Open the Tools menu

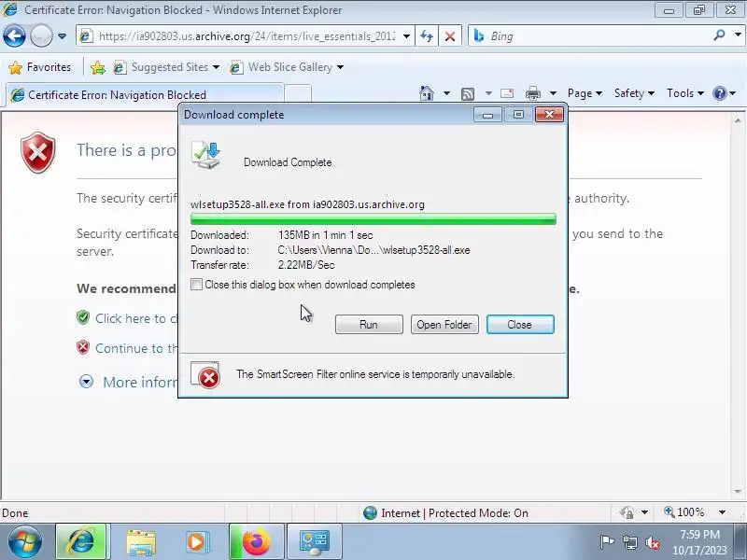[x=685, y=93]
